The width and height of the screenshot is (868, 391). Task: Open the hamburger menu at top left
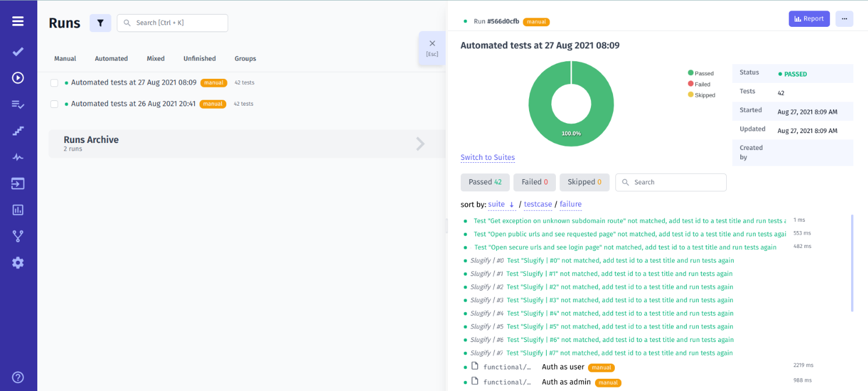(x=17, y=21)
